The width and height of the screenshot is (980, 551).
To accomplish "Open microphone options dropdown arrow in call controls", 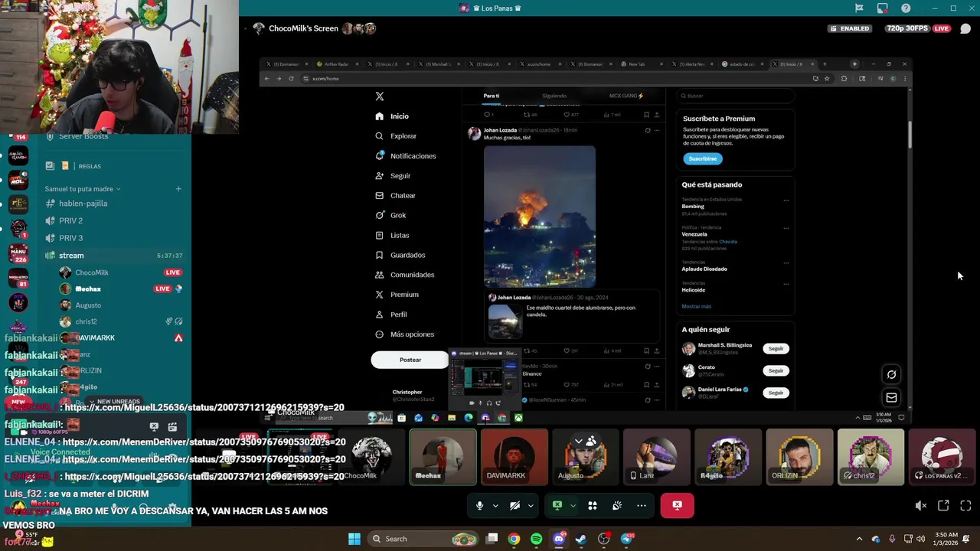I will [x=495, y=506].
